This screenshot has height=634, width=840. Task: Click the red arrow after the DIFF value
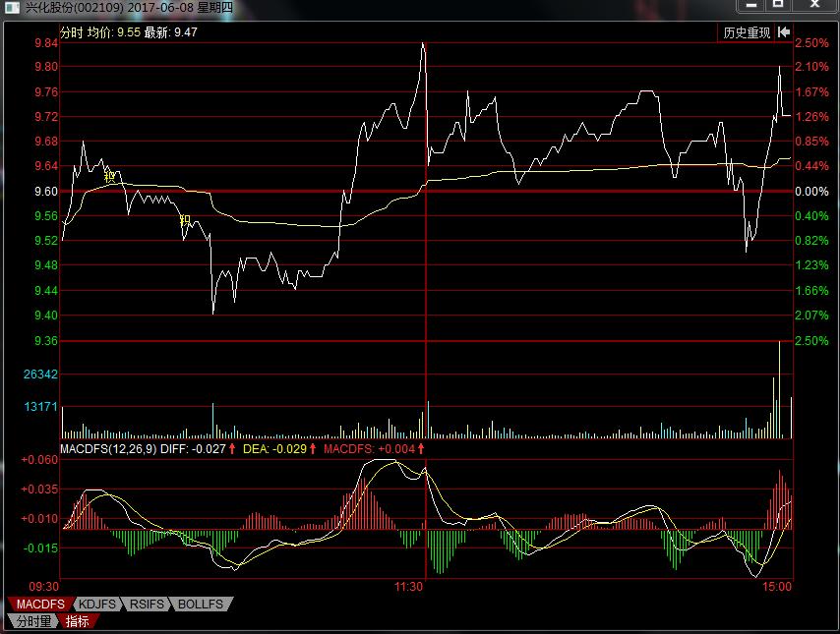click(x=232, y=449)
